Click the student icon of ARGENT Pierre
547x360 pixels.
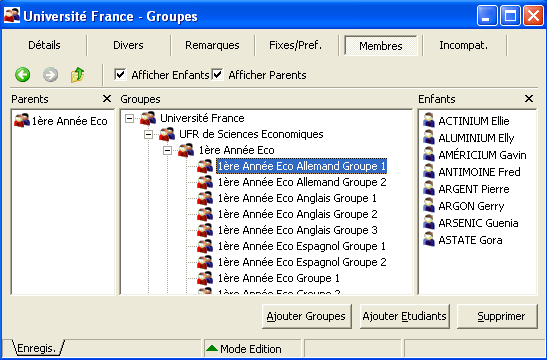coord(429,188)
